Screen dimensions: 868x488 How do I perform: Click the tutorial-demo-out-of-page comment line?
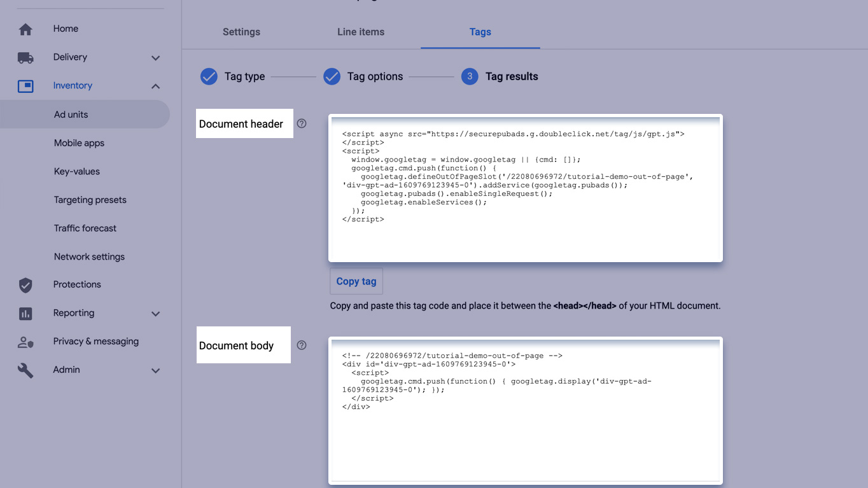(x=452, y=356)
